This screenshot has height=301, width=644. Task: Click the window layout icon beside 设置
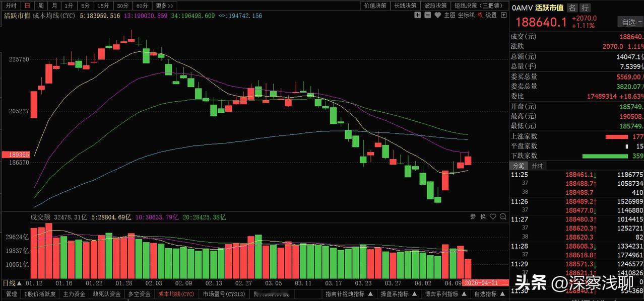pyautogui.click(x=503, y=15)
